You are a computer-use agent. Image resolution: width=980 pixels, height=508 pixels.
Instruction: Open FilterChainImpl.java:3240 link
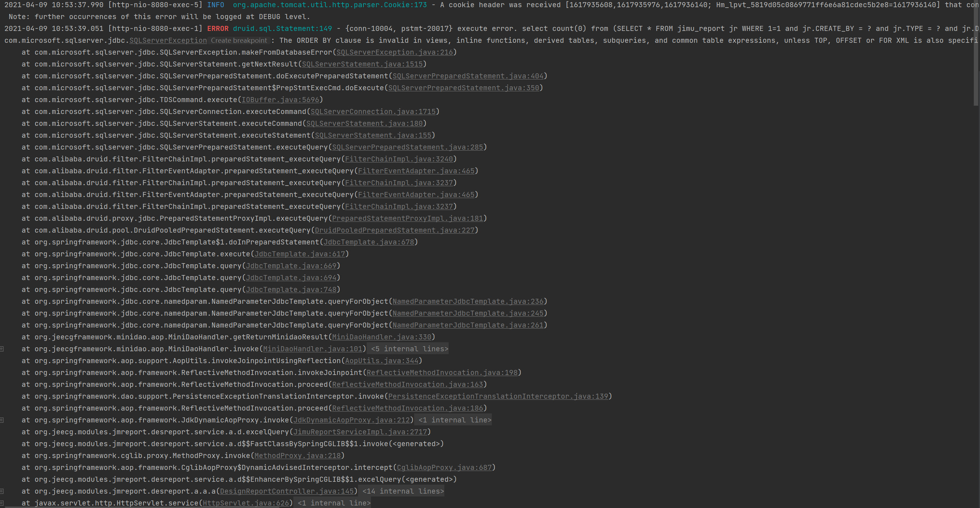click(x=399, y=159)
